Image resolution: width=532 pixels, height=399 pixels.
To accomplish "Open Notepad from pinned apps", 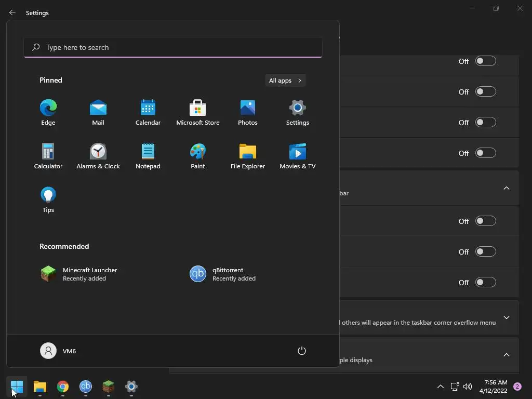I will (148, 156).
